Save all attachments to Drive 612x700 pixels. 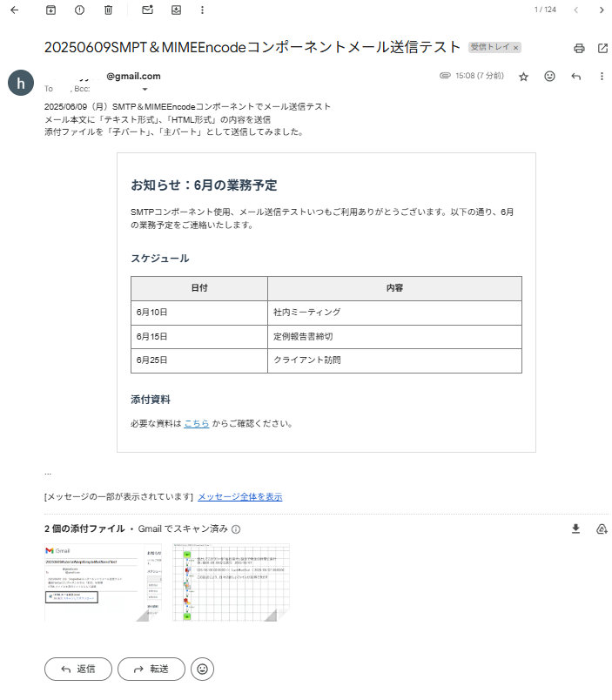click(602, 529)
